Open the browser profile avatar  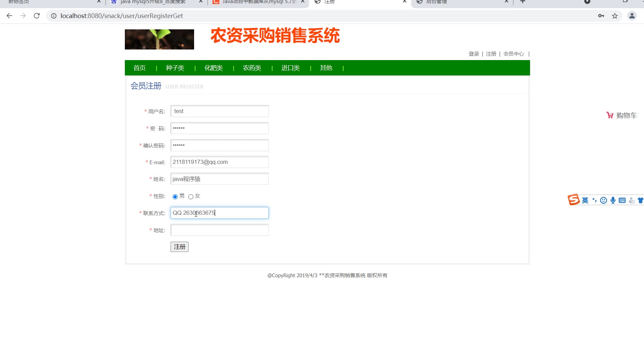(632, 16)
